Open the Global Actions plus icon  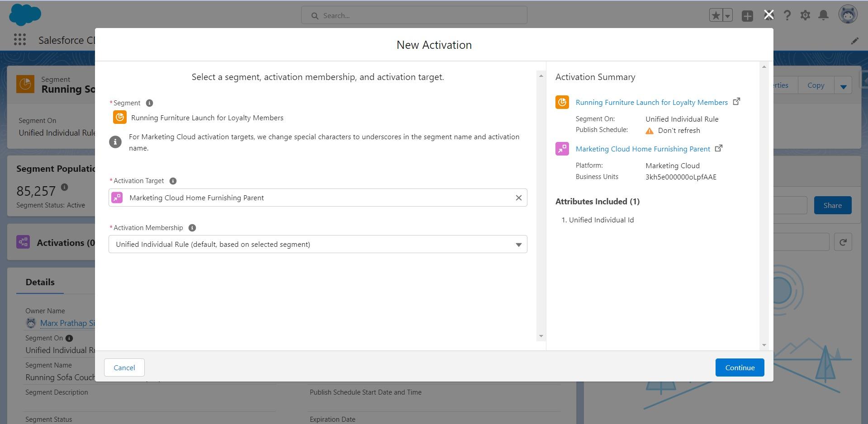pyautogui.click(x=748, y=16)
